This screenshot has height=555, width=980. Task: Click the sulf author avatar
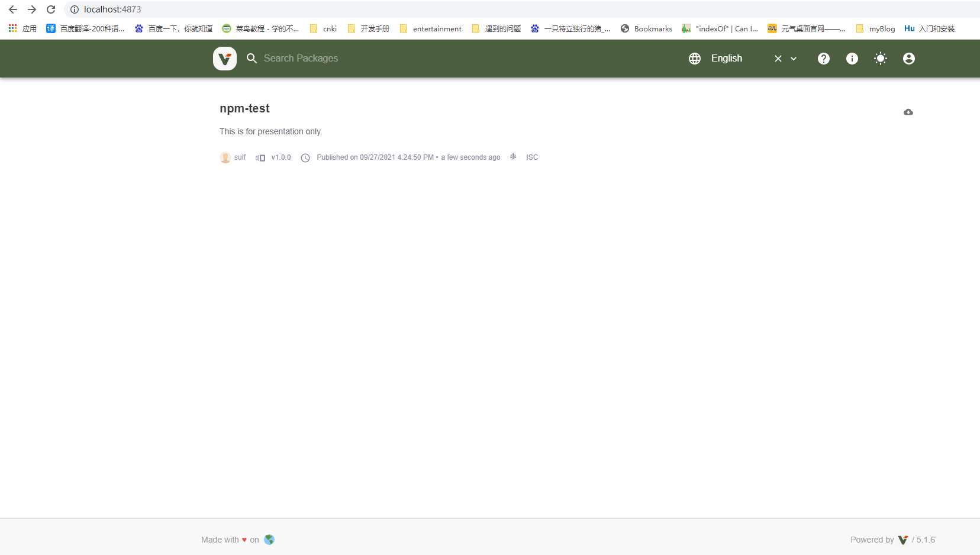click(x=225, y=157)
